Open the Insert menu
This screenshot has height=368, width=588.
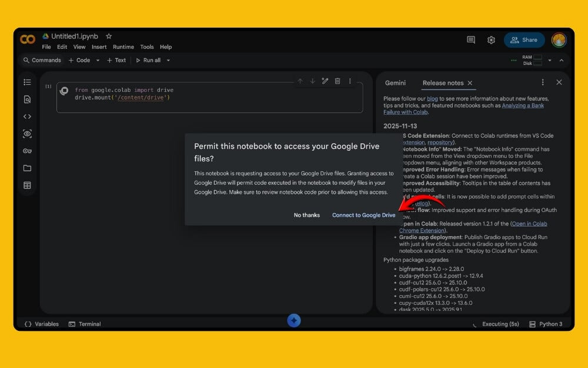(99, 47)
